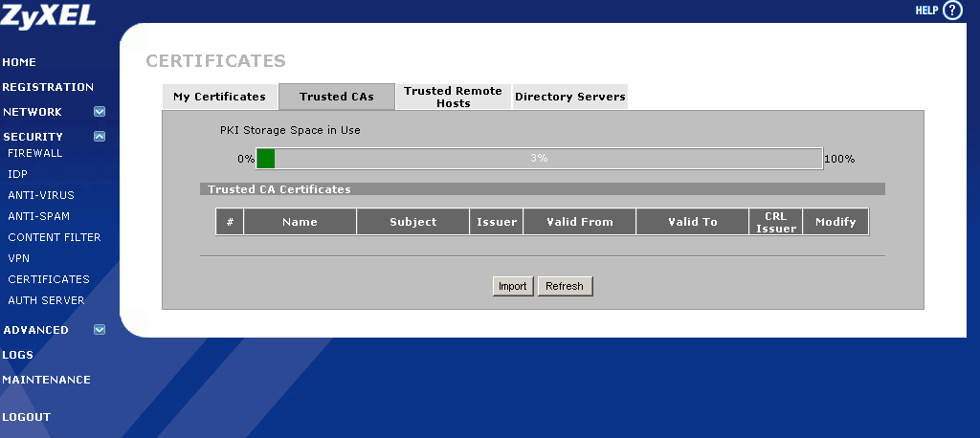Open the Network menu label
The height and width of the screenshot is (438, 980).
point(33,112)
